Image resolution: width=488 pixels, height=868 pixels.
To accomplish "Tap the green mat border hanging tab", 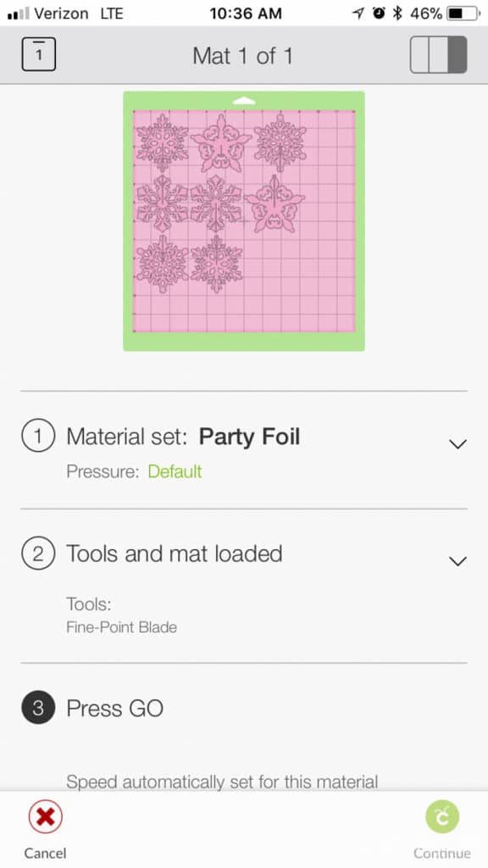I will [244, 101].
